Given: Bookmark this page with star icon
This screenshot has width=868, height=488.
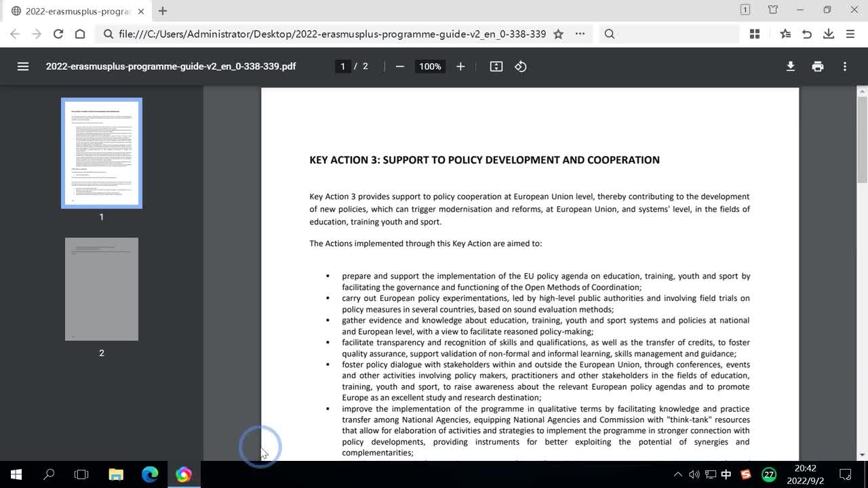Looking at the screenshot, I should coord(558,34).
